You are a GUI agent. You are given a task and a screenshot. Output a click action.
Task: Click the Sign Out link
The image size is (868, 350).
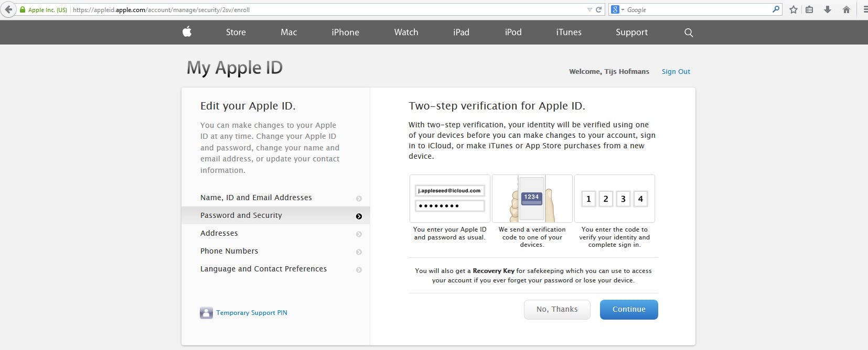point(676,71)
